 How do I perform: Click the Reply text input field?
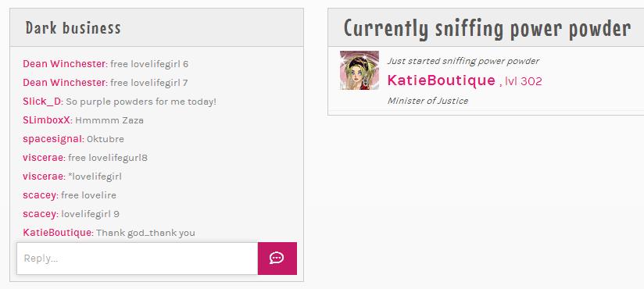pos(138,259)
